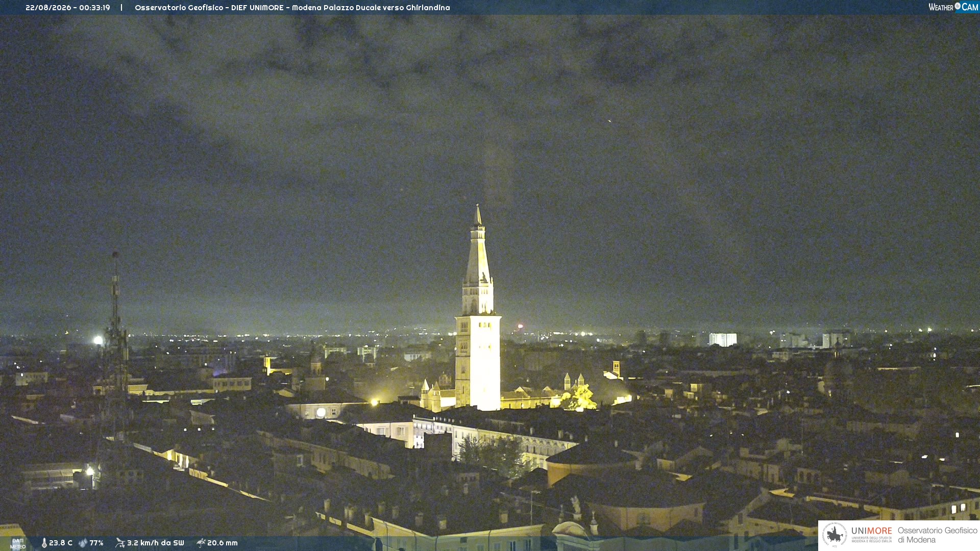Click the camera lens icon in WeatherCam
The height and width of the screenshot is (551, 980).
tap(958, 6)
